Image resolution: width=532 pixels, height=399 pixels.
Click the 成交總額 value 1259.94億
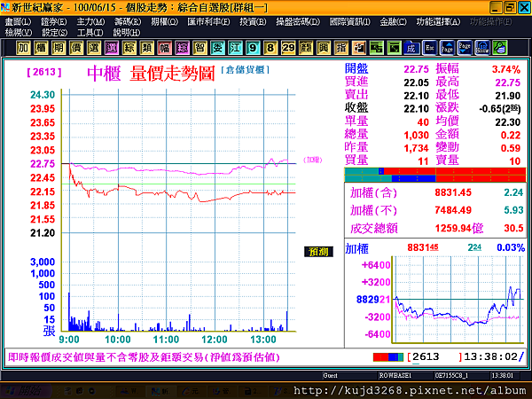[459, 228]
